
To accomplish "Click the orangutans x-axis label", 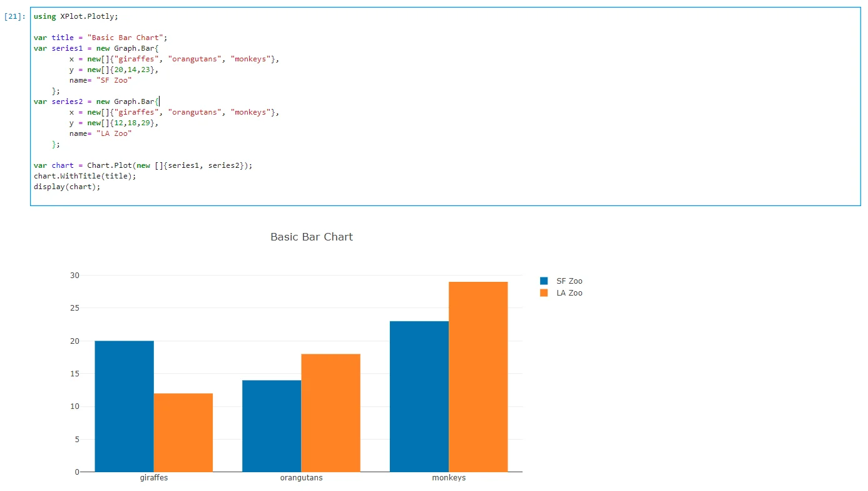I will tap(301, 478).
